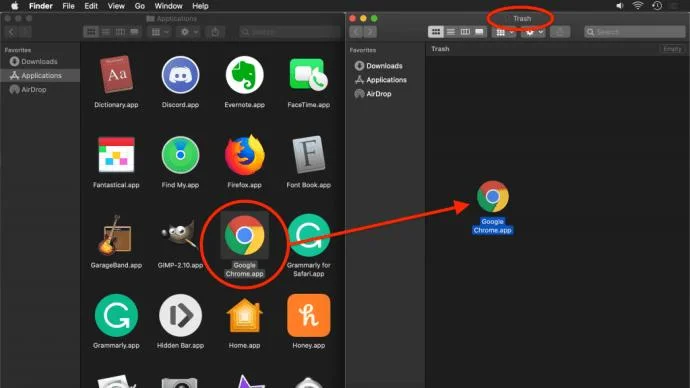Click the Empty button in the Trash window
Viewport: 690px width, 388px height.
[672, 49]
